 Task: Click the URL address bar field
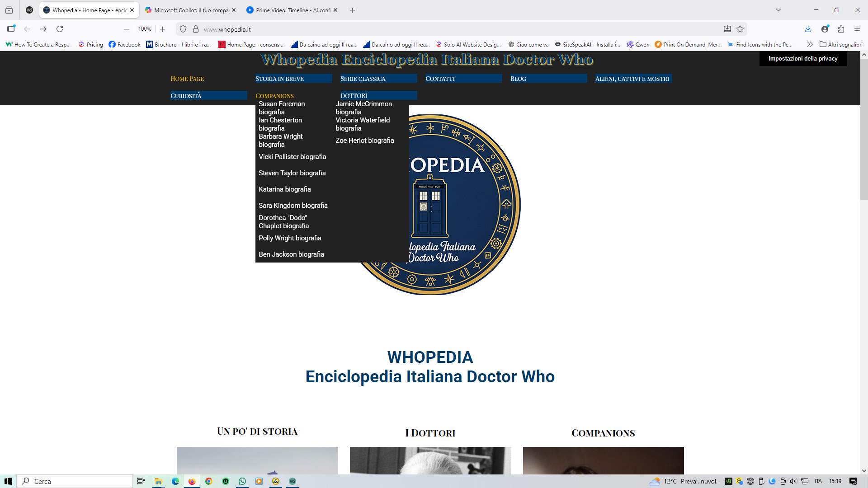click(x=452, y=29)
